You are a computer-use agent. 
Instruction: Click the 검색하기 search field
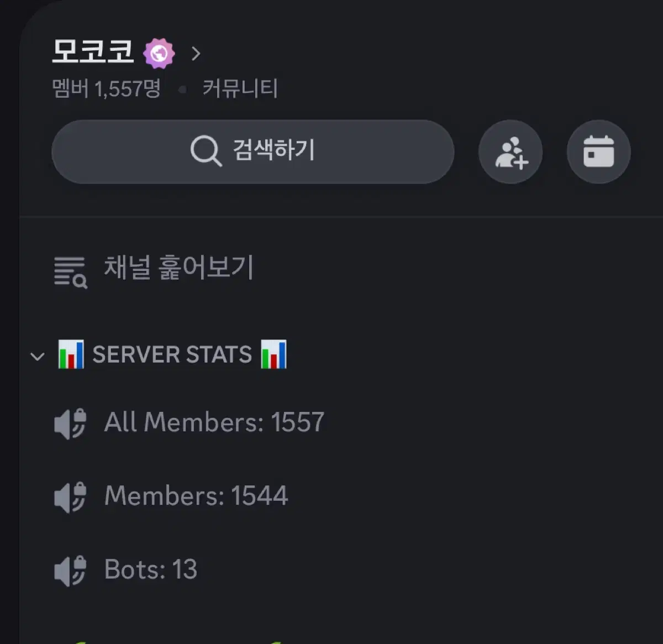tap(253, 152)
